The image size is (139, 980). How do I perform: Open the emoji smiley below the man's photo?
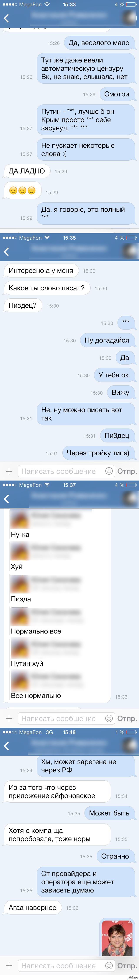(x=109, y=965)
